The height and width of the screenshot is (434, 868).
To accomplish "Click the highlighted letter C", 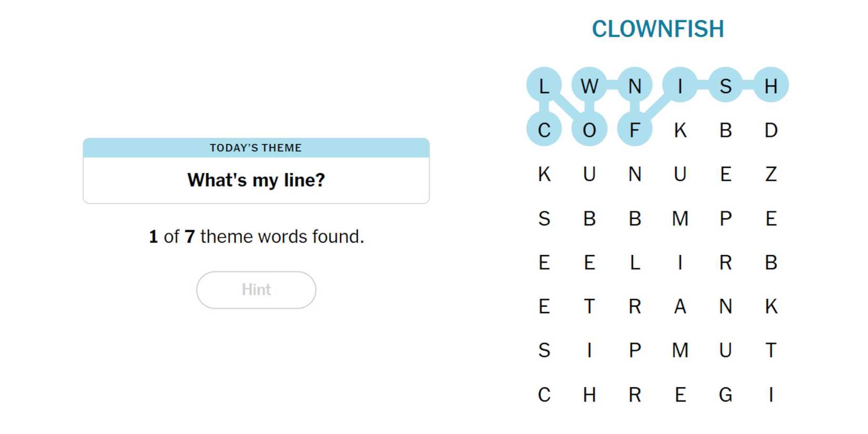I will [544, 130].
